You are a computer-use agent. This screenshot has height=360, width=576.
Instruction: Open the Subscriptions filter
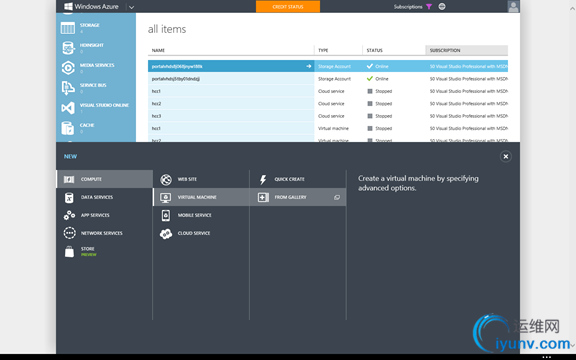pyautogui.click(x=413, y=7)
